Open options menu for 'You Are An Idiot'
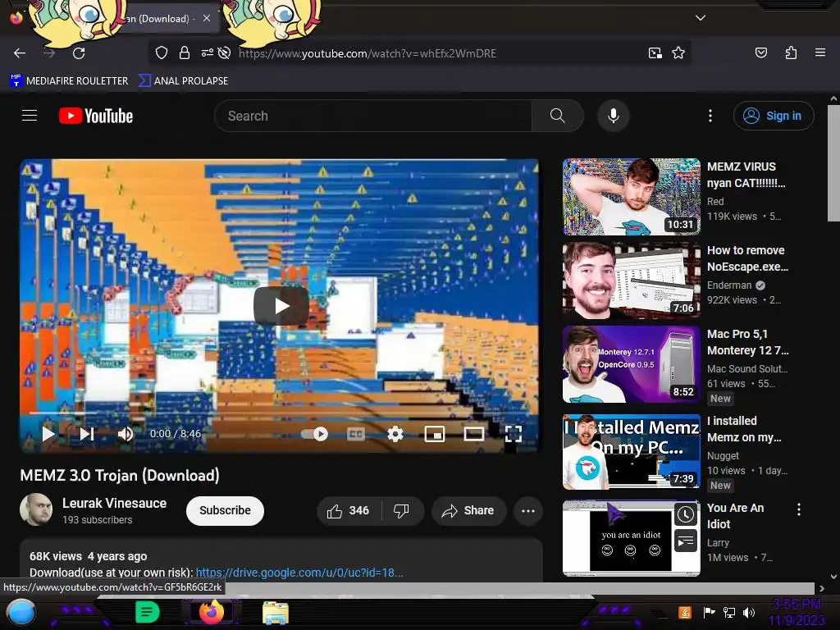The height and width of the screenshot is (630, 840). tap(799, 509)
